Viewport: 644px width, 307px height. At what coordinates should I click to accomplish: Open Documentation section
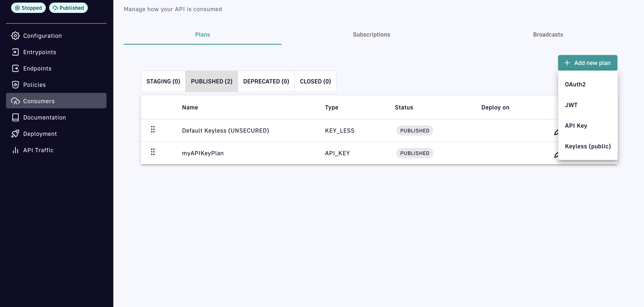click(56, 117)
